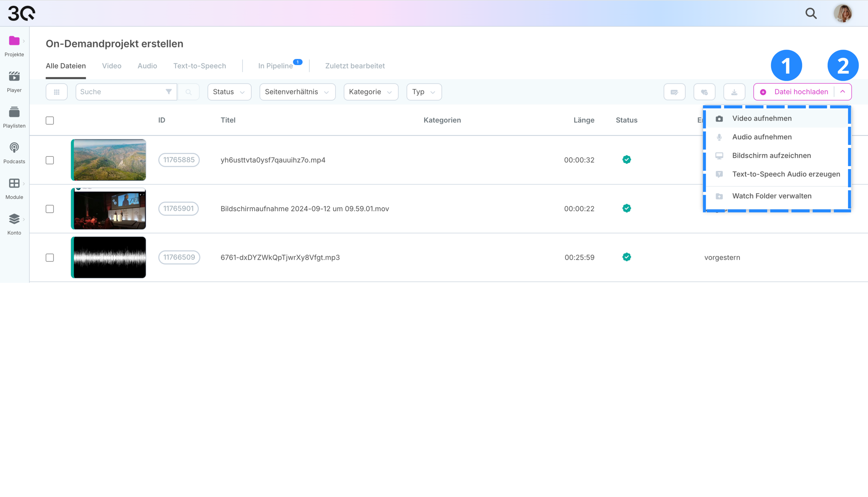Click the download icon in toolbar
Image resolution: width=868 pixels, height=497 pixels.
pos(734,92)
